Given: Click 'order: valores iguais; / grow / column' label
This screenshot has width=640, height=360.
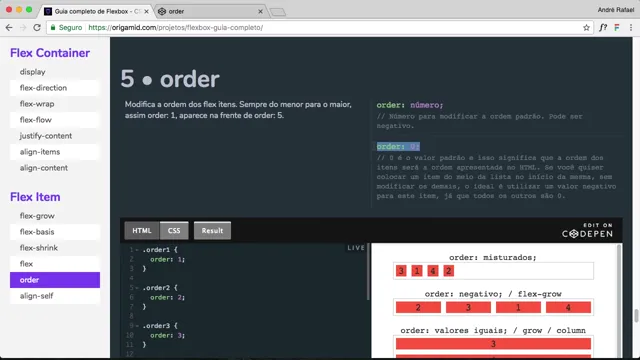Looking at the screenshot, I should [493, 330].
